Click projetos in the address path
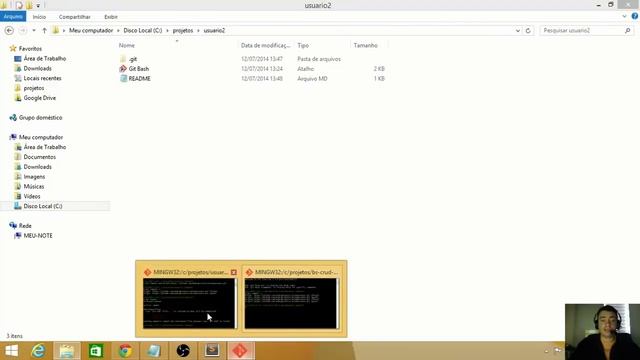The image size is (640, 360). [x=182, y=31]
